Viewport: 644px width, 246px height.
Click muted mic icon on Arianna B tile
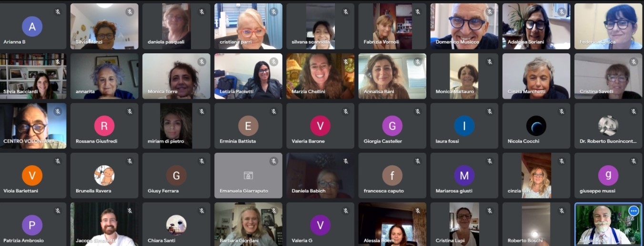pyautogui.click(x=58, y=12)
